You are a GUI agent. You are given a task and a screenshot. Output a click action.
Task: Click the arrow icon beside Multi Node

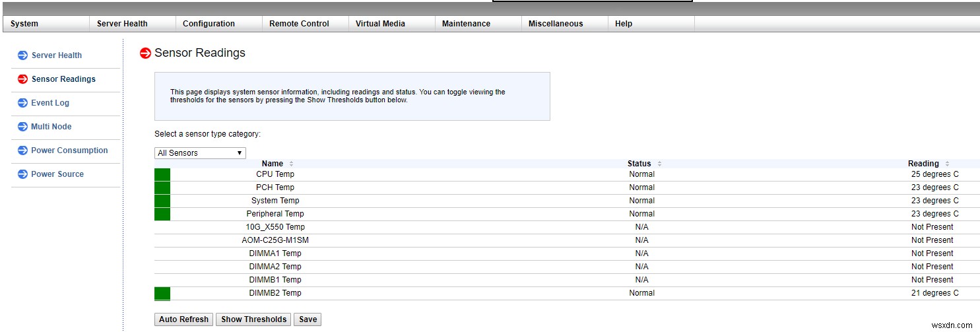23,127
